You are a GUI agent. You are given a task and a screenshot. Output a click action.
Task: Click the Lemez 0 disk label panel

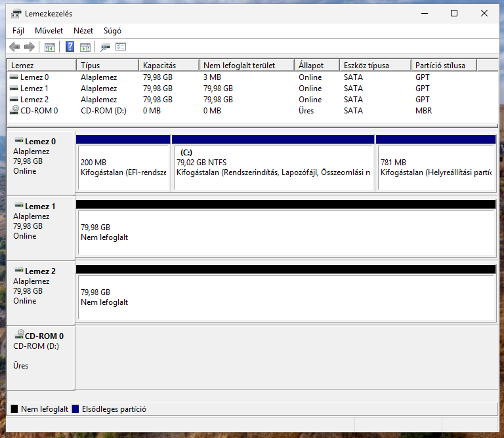click(x=41, y=163)
